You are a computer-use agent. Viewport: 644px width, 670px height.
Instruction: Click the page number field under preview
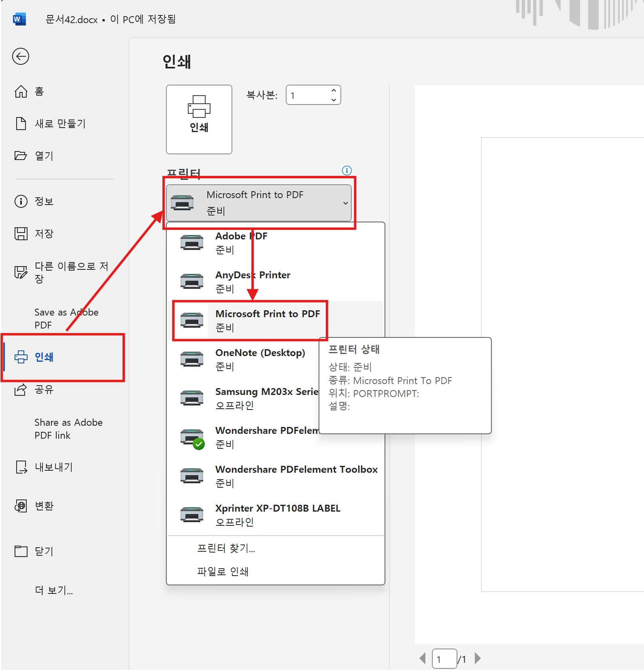[x=444, y=659]
